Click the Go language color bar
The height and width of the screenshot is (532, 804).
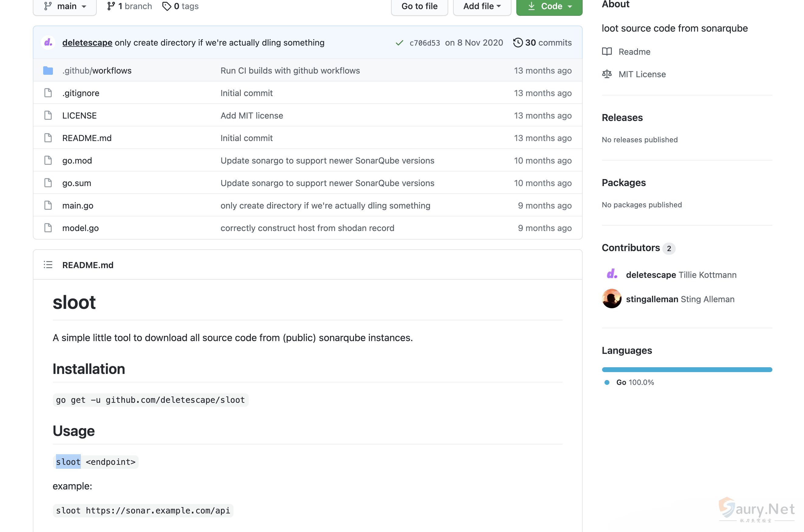[687, 369]
